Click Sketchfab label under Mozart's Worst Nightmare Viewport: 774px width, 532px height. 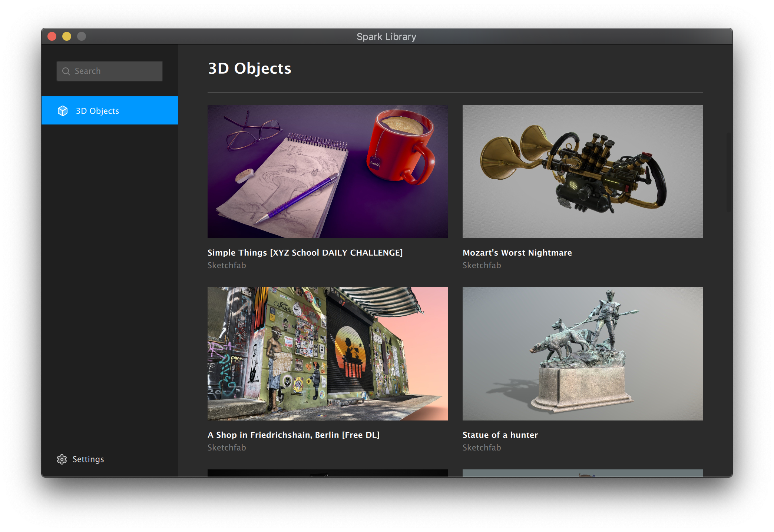coord(482,265)
